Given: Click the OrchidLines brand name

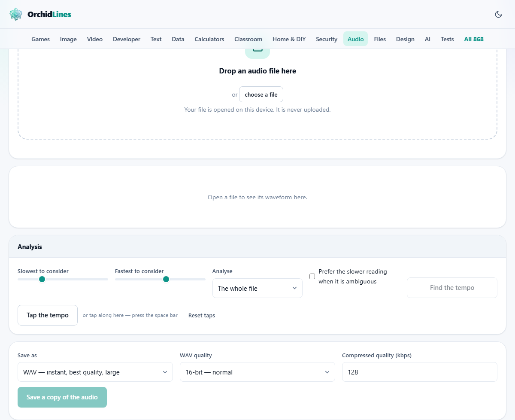Looking at the screenshot, I should tap(49, 14).
